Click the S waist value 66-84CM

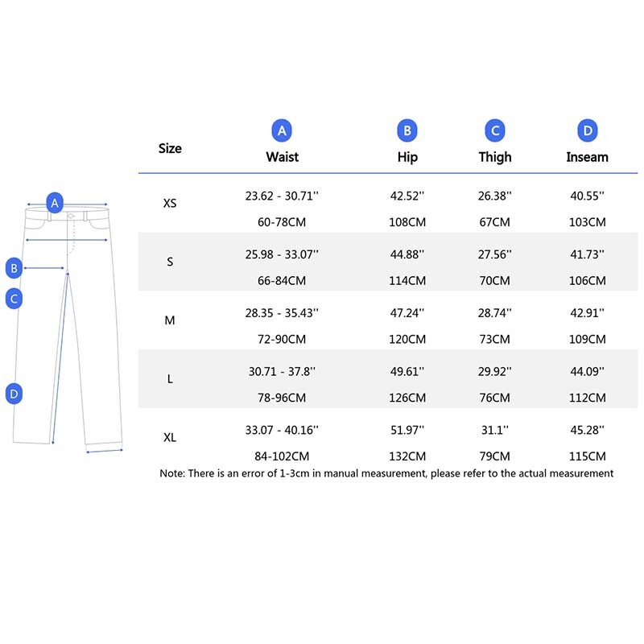pos(282,281)
